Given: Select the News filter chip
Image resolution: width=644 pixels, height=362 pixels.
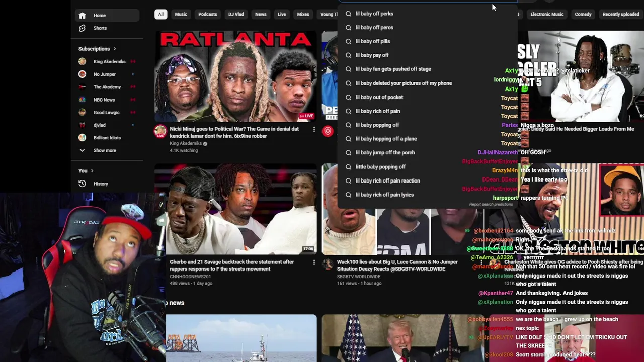Looking at the screenshot, I should pyautogui.click(x=261, y=14).
